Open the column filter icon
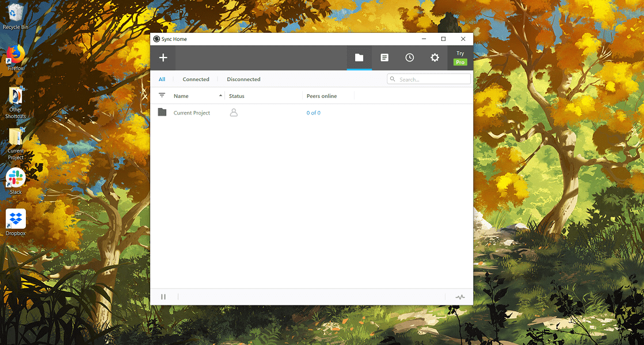The image size is (644, 345). click(x=162, y=95)
